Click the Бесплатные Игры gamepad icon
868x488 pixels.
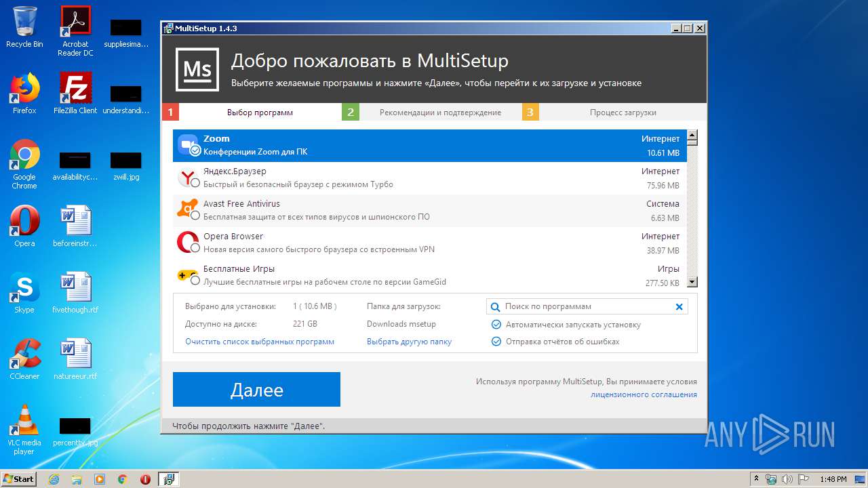coord(187,274)
